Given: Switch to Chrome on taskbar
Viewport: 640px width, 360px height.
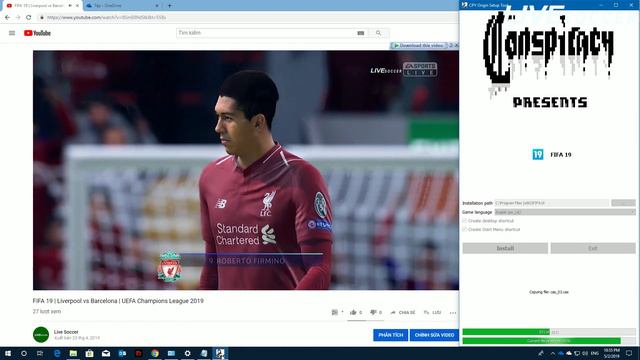Looking at the screenshot, I should coord(155,353).
